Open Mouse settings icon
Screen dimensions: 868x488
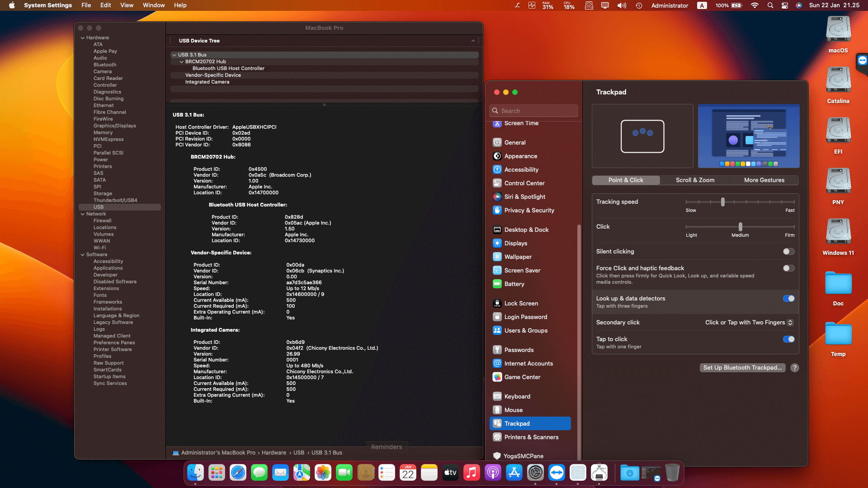point(497,410)
